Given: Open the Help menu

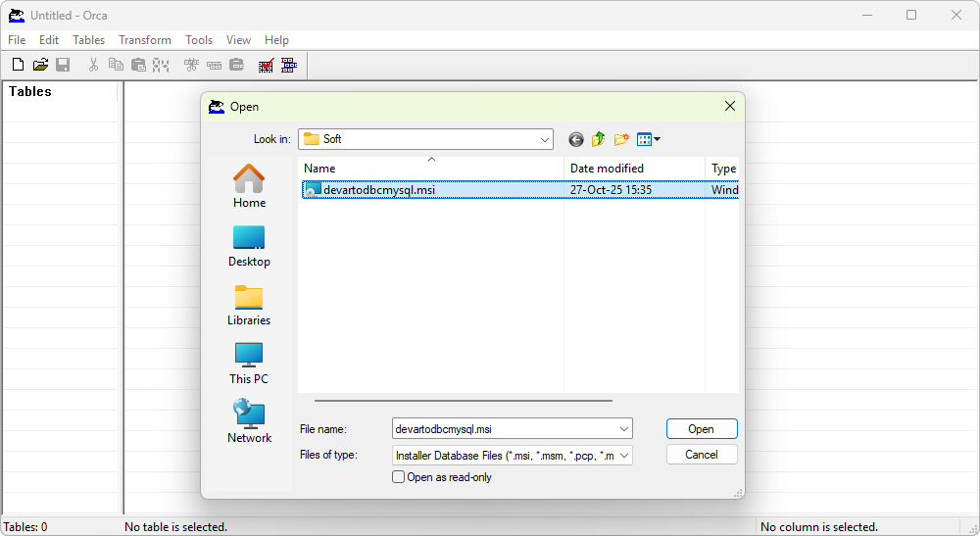Looking at the screenshot, I should [x=276, y=40].
